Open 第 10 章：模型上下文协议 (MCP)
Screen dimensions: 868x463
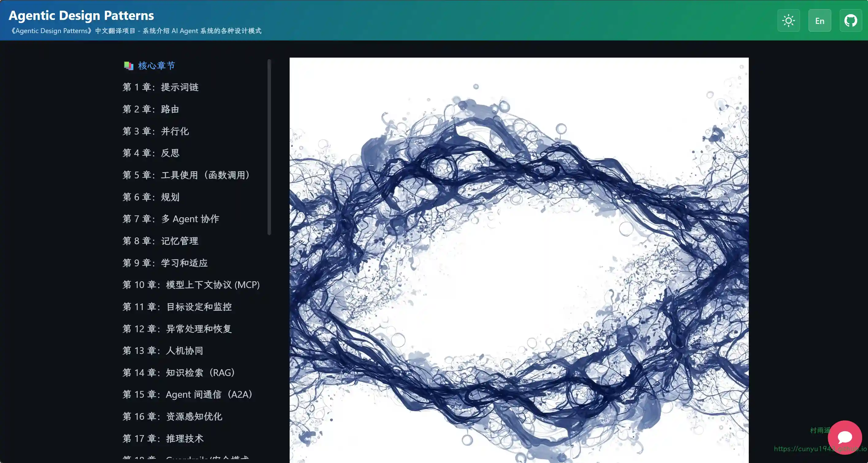coord(191,285)
